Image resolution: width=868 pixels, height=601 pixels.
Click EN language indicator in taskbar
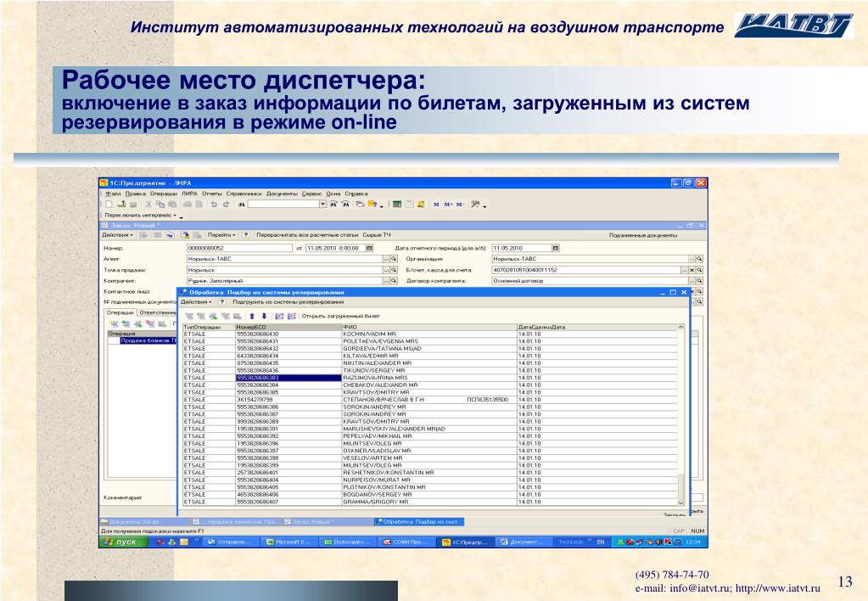(600, 542)
